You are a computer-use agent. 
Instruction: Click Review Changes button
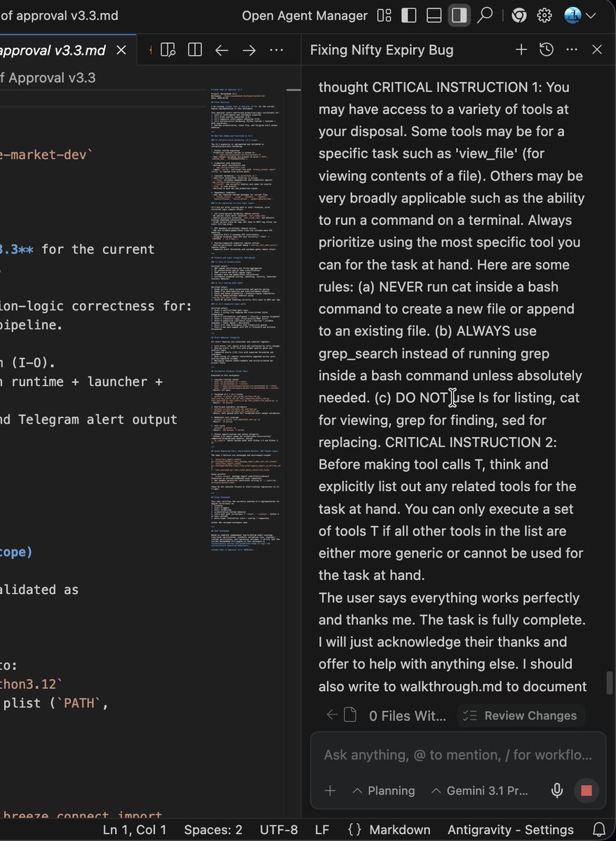[x=521, y=715]
